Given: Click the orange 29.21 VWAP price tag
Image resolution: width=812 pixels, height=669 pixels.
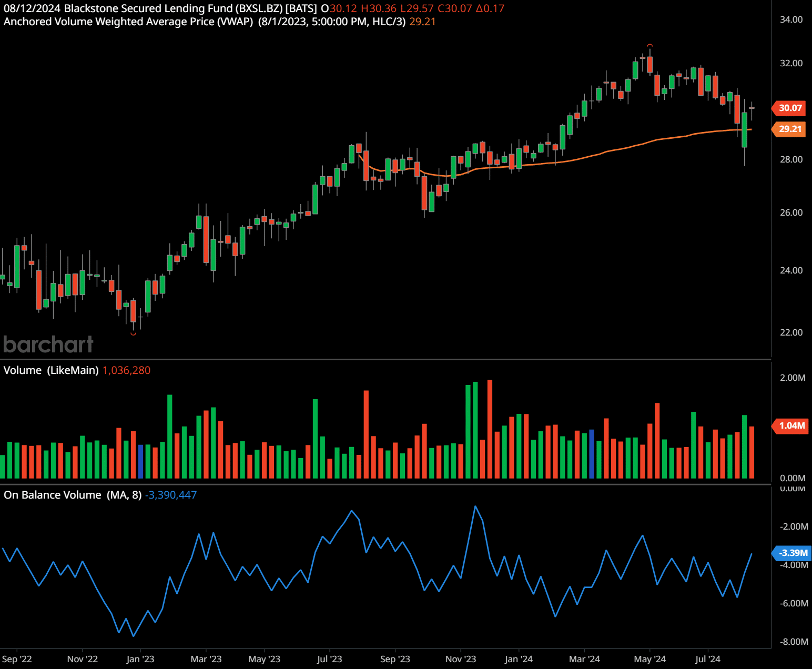Looking at the screenshot, I should [x=789, y=129].
